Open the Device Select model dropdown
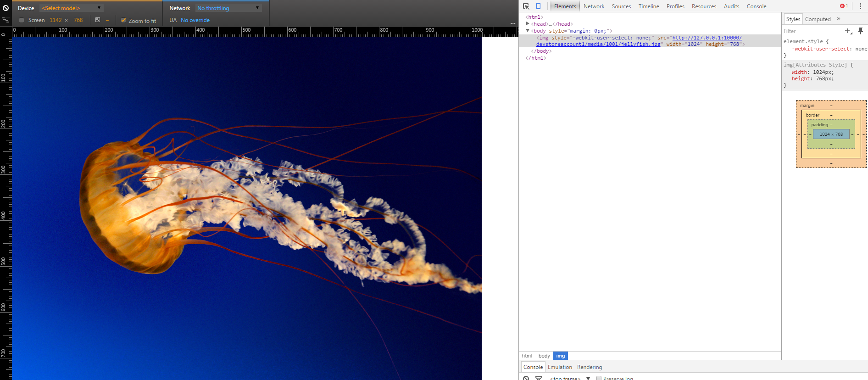 click(72, 8)
